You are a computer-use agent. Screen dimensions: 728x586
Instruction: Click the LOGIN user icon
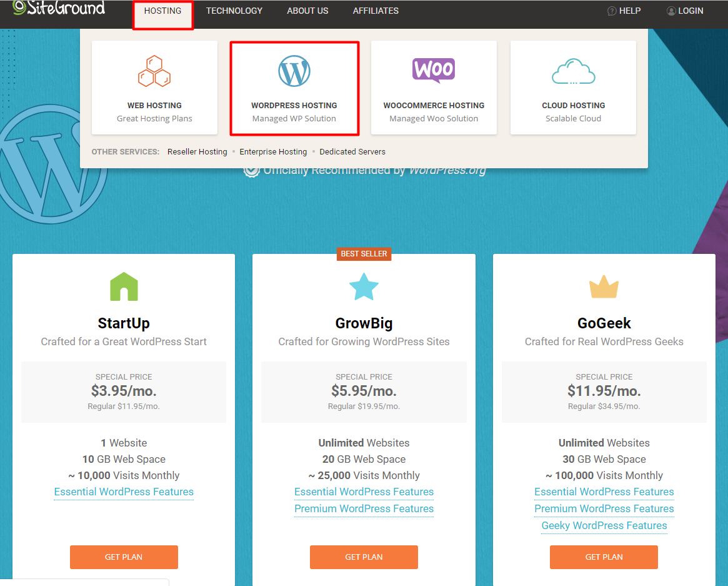(671, 11)
